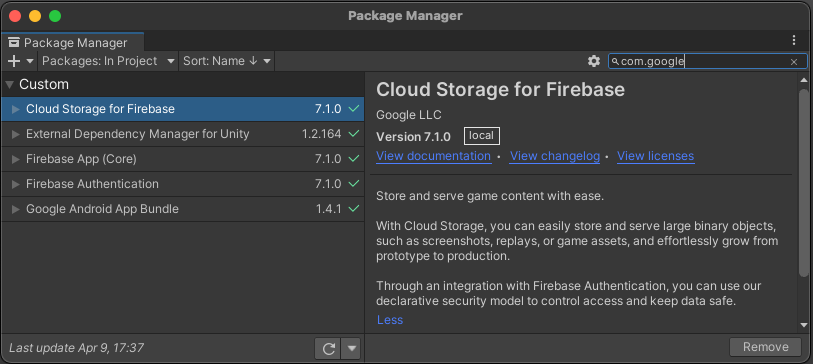813x364 pixels.
Task: Click the Package Manager tab
Action: click(73, 42)
